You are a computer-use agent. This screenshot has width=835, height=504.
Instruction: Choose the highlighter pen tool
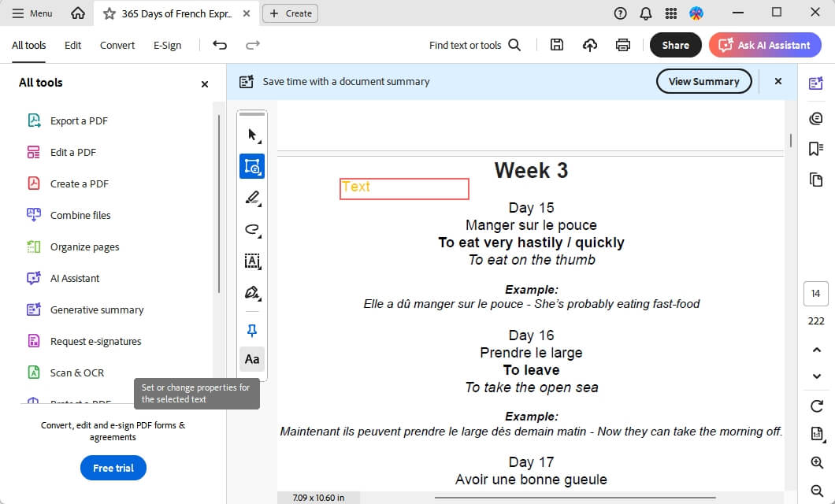pyautogui.click(x=252, y=198)
